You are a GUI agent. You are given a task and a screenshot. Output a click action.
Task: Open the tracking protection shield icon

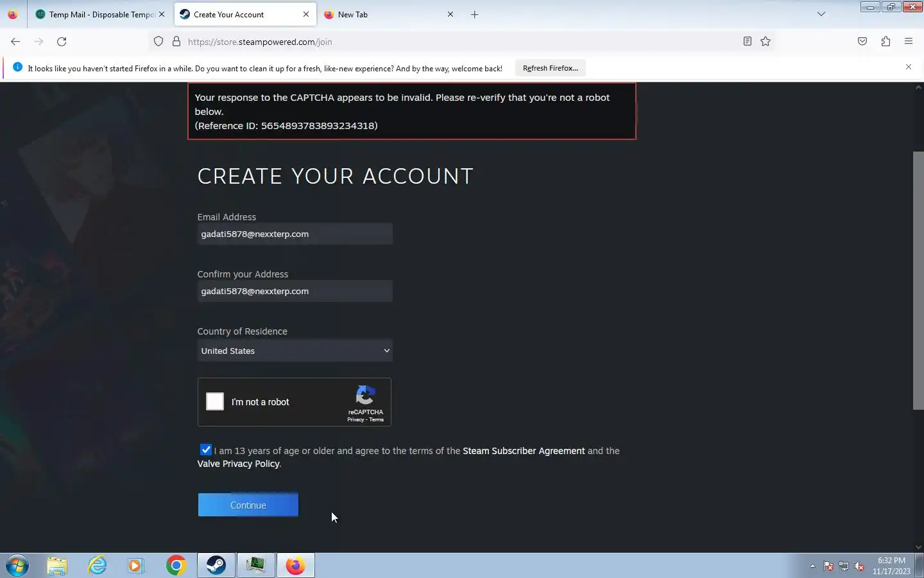(158, 42)
